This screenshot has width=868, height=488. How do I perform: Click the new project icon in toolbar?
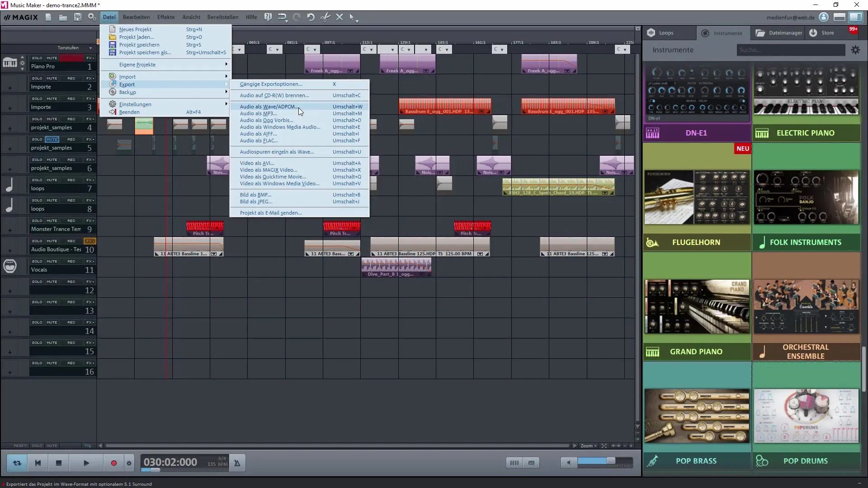[x=48, y=17]
